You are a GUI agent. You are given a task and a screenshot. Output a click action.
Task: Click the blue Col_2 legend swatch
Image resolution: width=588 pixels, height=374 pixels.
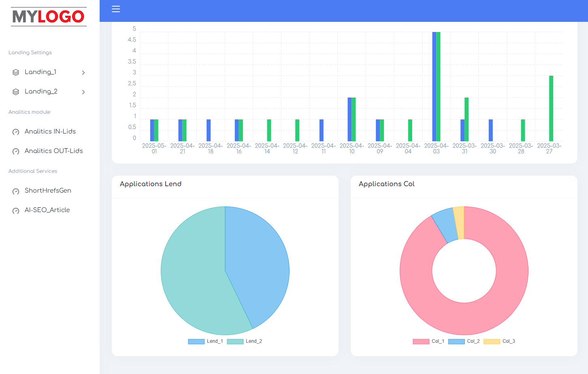pos(456,341)
